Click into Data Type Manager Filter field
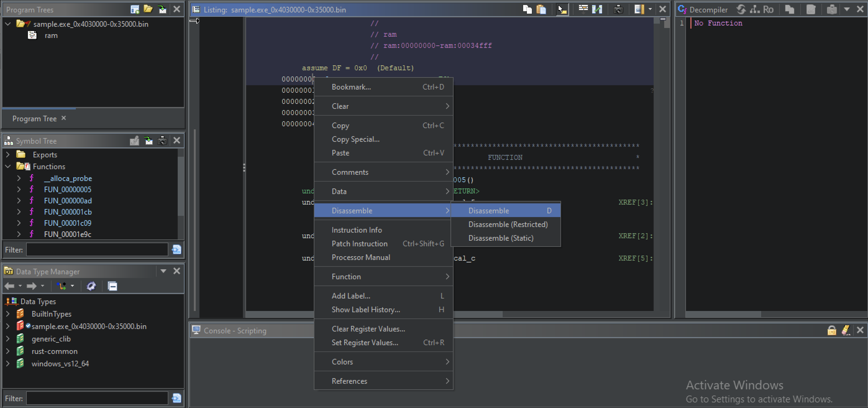 click(x=97, y=398)
